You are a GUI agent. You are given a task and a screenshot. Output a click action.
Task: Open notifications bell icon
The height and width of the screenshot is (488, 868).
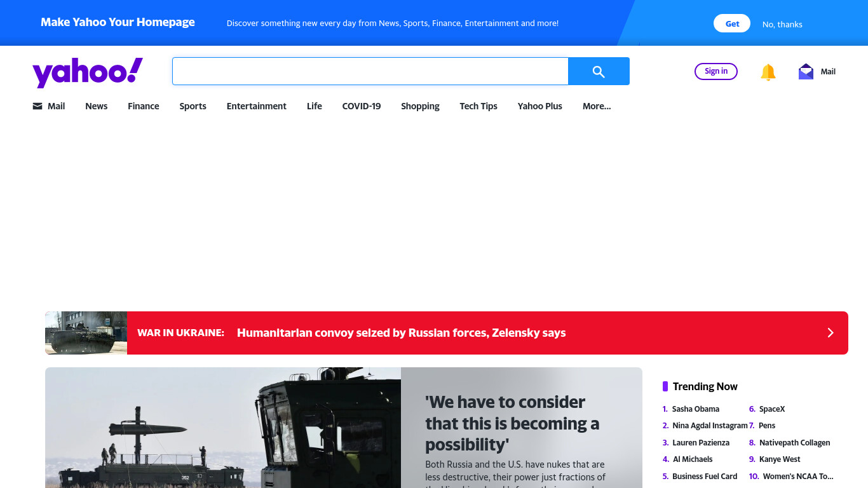coord(768,72)
